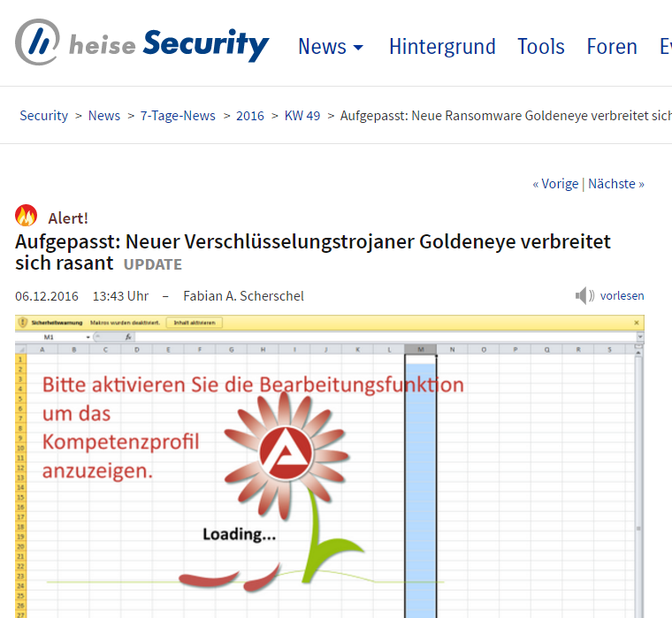Viewport: 672px width, 618px height.
Task: Go to Security breadcrumb link
Action: [43, 116]
